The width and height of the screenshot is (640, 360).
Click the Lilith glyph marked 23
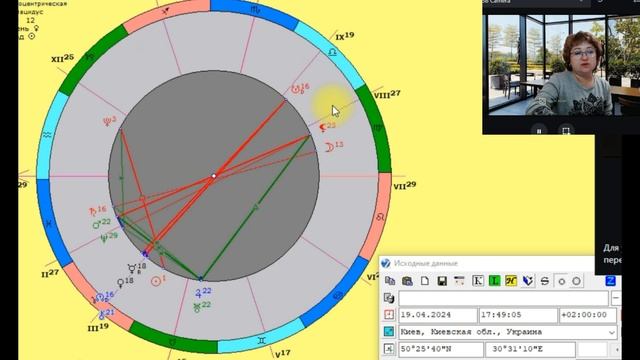[x=323, y=128]
